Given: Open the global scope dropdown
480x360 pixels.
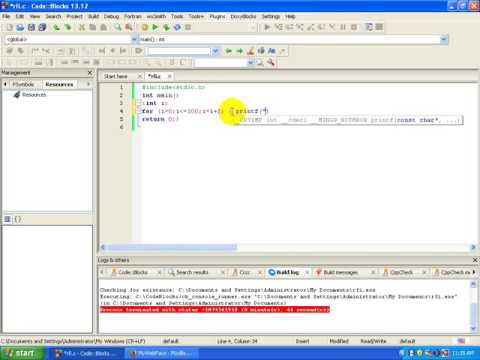Looking at the screenshot, I should pos(134,40).
